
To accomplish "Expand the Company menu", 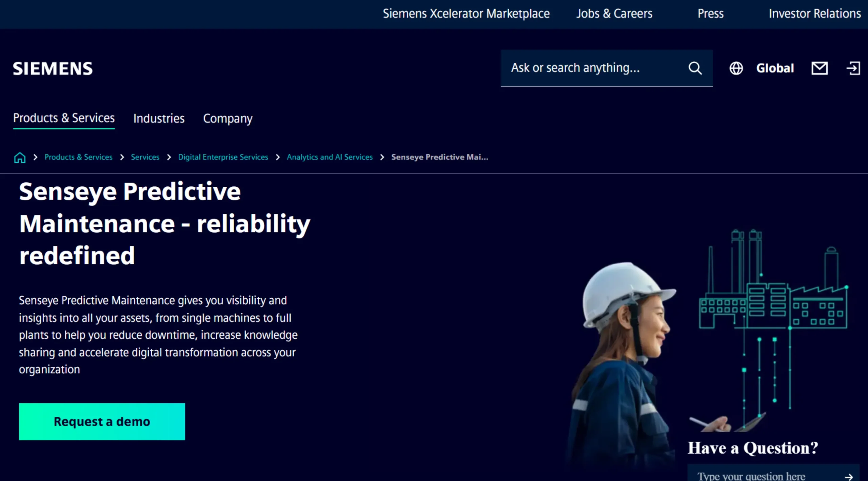I will pos(228,118).
